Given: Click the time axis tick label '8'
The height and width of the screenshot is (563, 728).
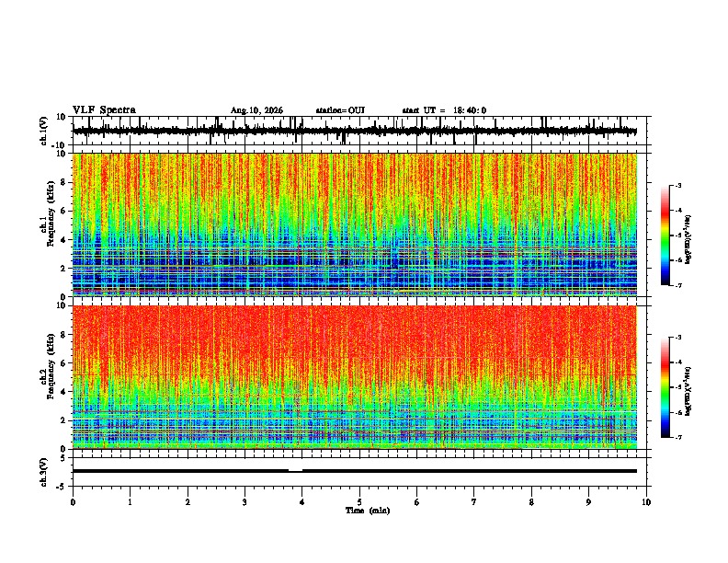Looking at the screenshot, I should tap(531, 502).
